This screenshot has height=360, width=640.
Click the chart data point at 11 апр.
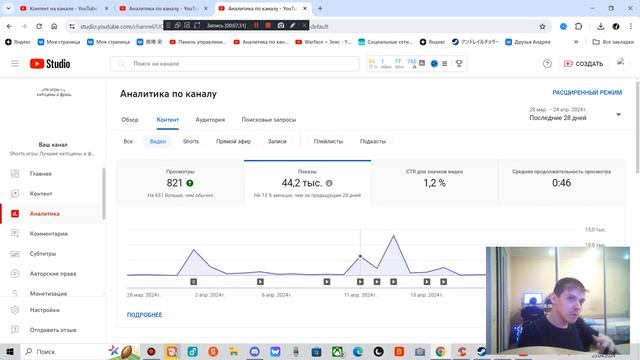(x=360, y=256)
